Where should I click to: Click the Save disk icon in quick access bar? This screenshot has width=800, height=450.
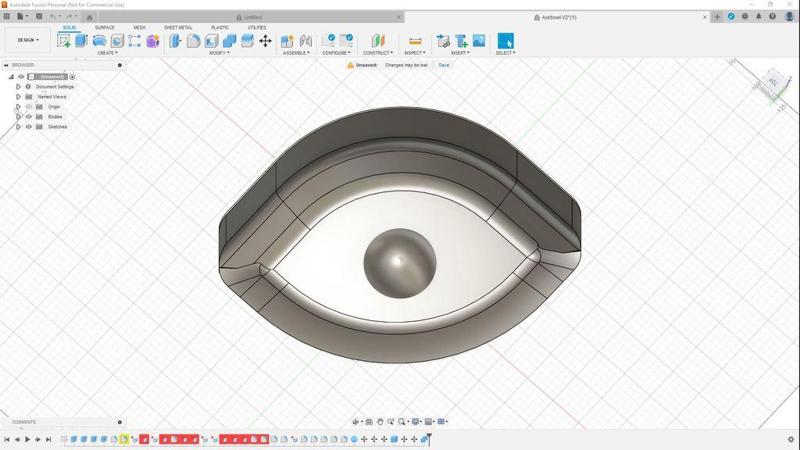pos(39,16)
